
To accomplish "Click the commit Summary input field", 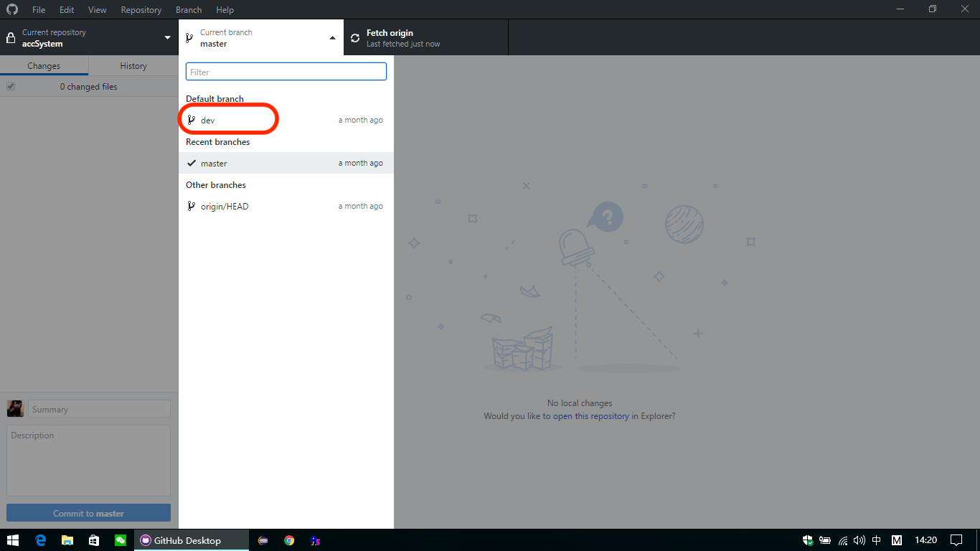I will click(x=100, y=409).
